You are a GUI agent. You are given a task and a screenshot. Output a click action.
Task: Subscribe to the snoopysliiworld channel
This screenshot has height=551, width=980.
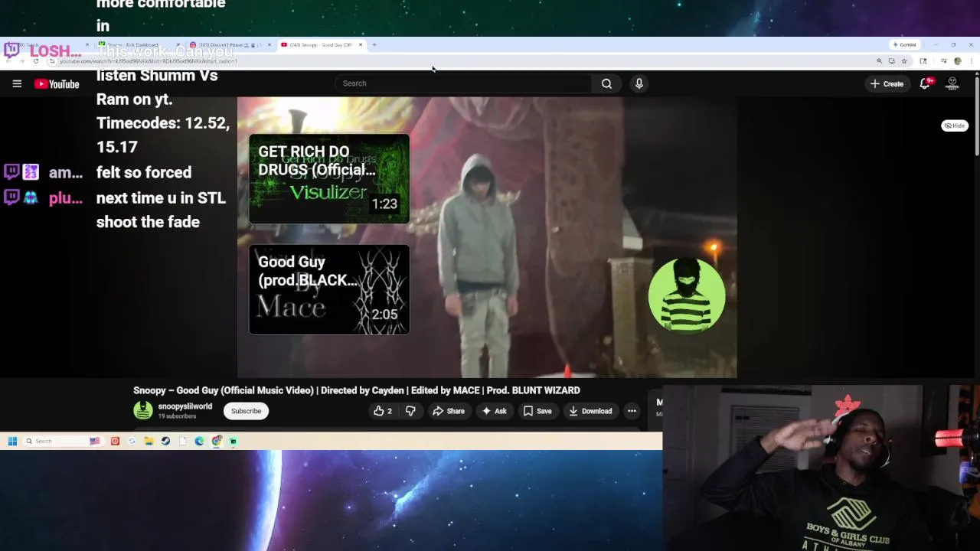point(247,411)
